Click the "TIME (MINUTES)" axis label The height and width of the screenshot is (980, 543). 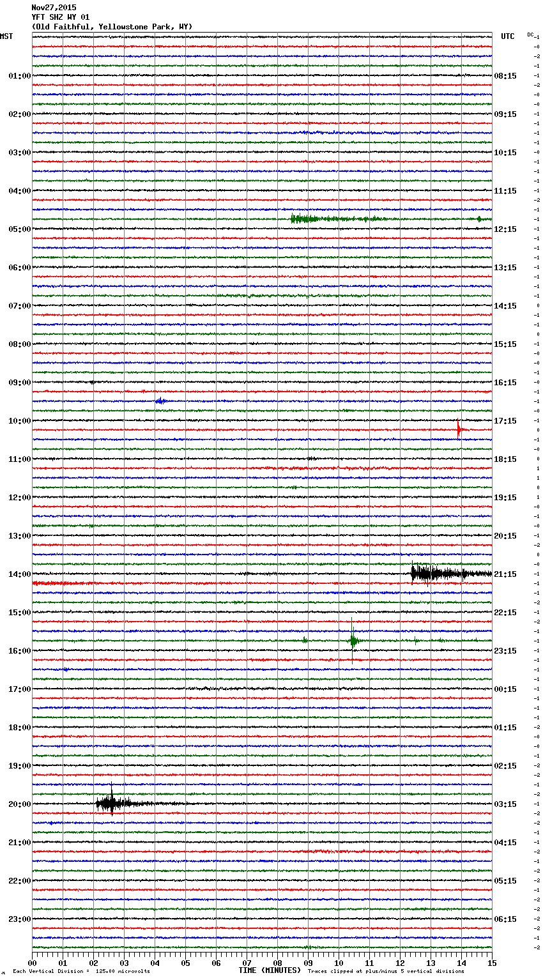[x=270, y=970]
